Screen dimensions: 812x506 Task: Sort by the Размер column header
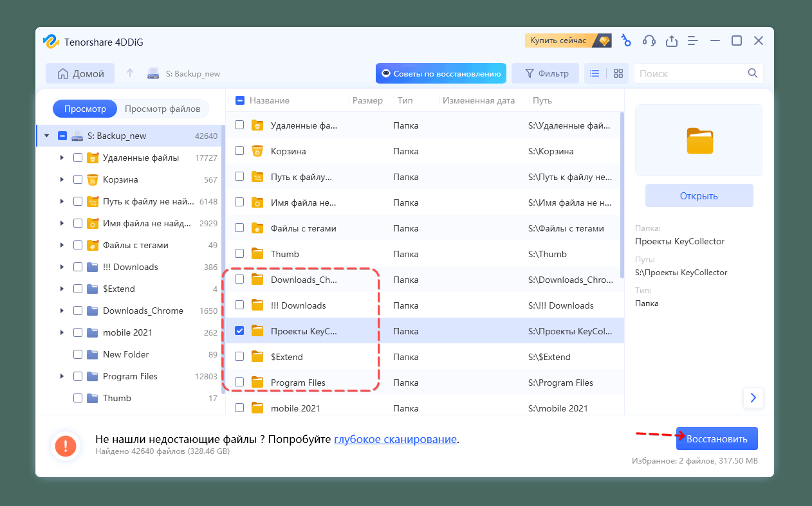coord(367,100)
